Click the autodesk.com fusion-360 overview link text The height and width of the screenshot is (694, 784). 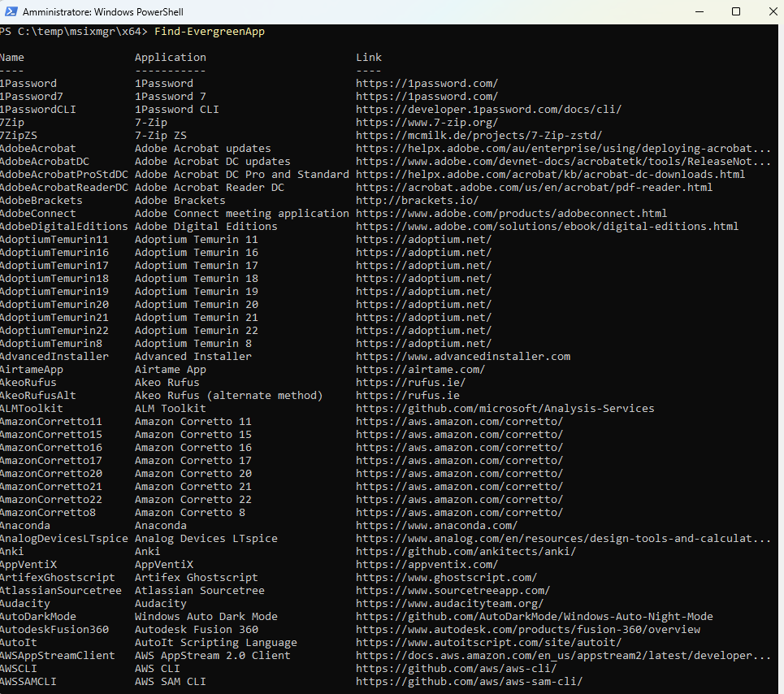click(528, 630)
